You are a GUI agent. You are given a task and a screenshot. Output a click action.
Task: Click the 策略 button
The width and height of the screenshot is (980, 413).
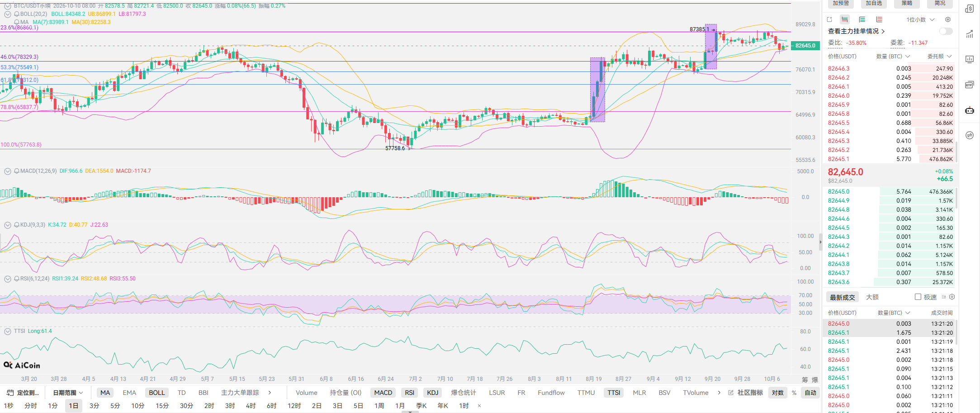pyautogui.click(x=907, y=3)
